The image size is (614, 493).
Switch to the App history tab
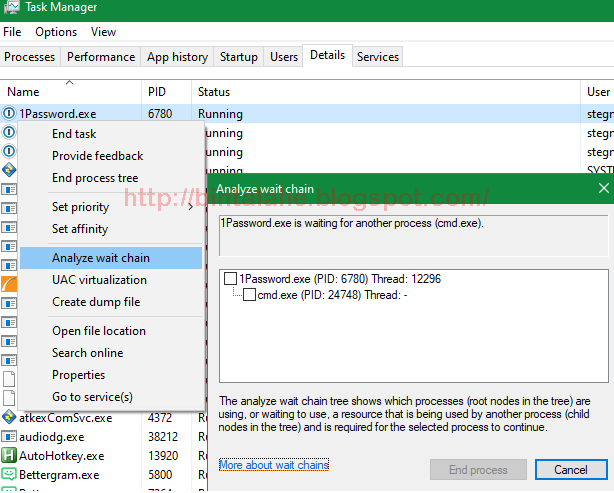click(x=177, y=57)
